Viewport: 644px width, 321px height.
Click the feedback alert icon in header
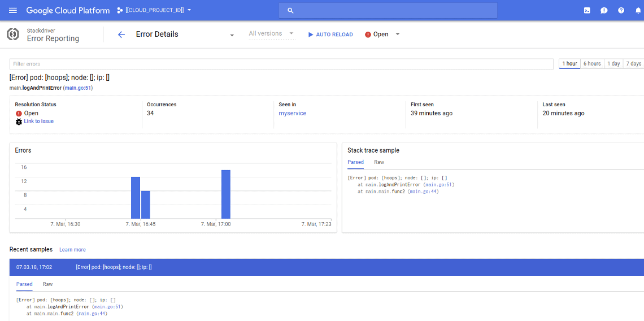(604, 10)
